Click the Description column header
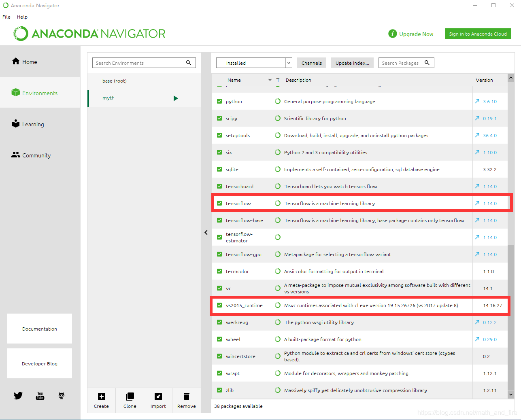521x420 pixels. point(298,80)
